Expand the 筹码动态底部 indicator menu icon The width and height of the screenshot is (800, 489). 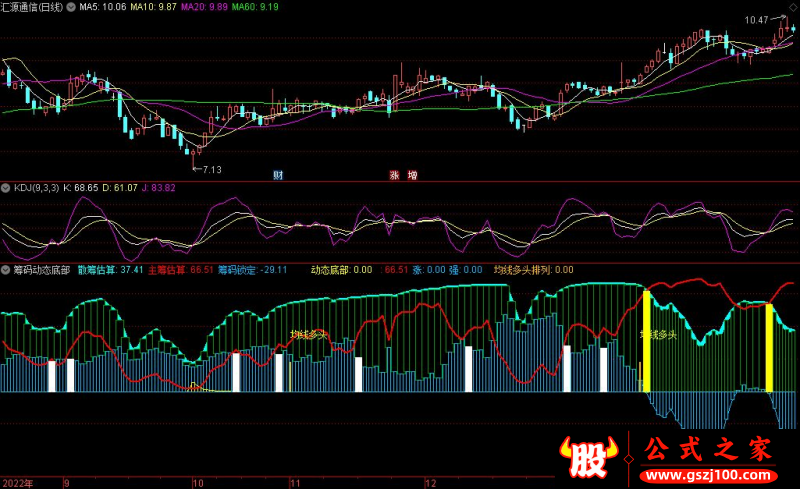click(6, 270)
